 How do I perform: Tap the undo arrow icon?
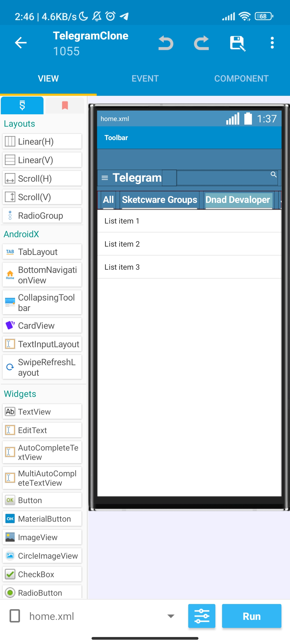coord(166,43)
